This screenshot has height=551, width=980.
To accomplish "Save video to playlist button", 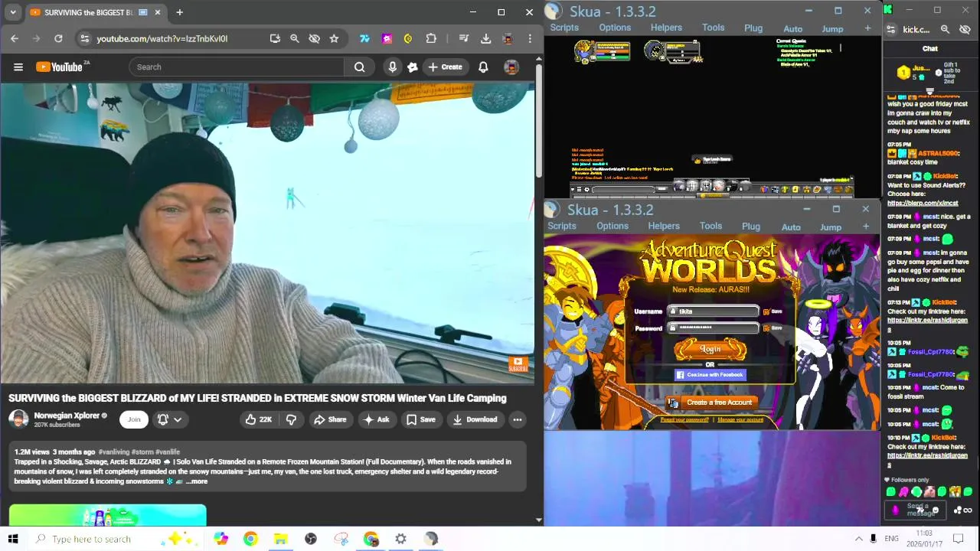I will tap(421, 419).
